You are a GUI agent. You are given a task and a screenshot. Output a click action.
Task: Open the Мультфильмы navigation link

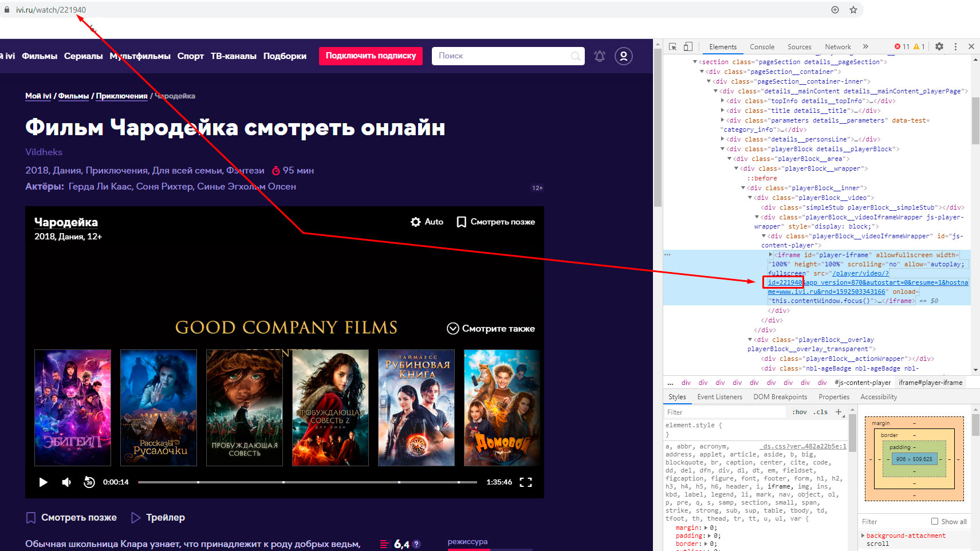point(140,56)
